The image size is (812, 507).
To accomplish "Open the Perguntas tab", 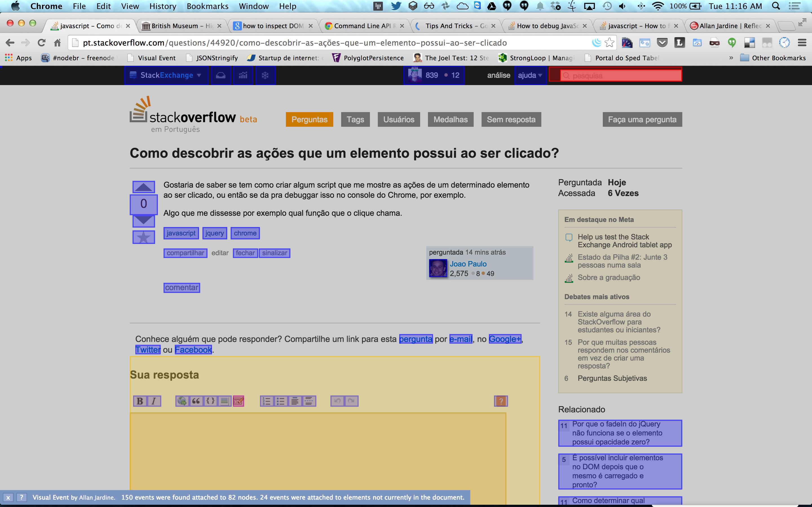I will [x=309, y=120].
